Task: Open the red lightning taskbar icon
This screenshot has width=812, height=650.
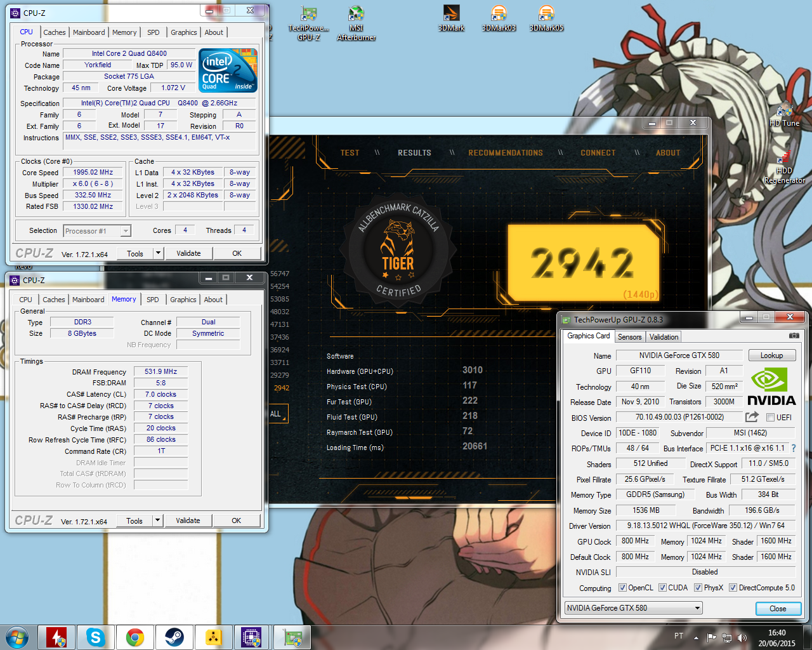Action: click(x=56, y=637)
